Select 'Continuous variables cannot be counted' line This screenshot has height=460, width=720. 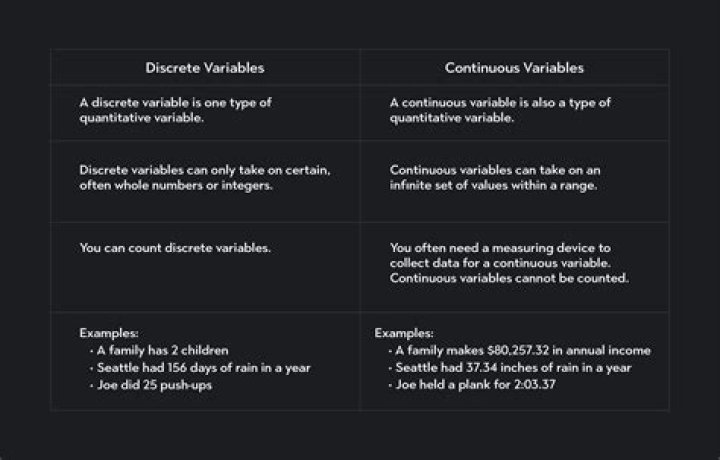[x=508, y=278]
